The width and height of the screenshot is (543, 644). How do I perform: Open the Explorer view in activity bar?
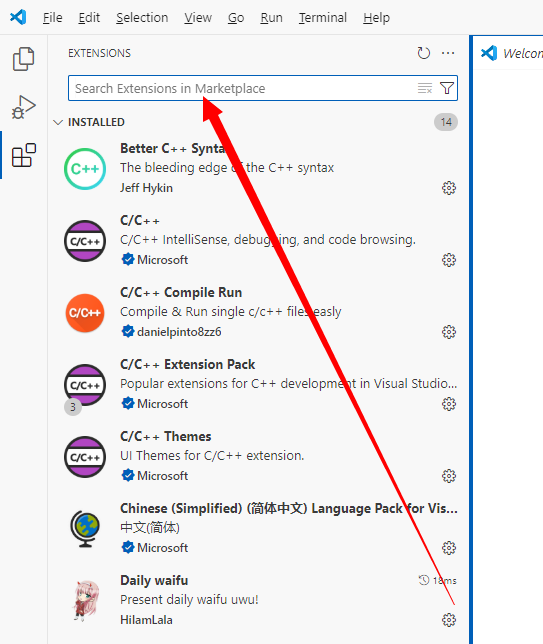(23, 59)
